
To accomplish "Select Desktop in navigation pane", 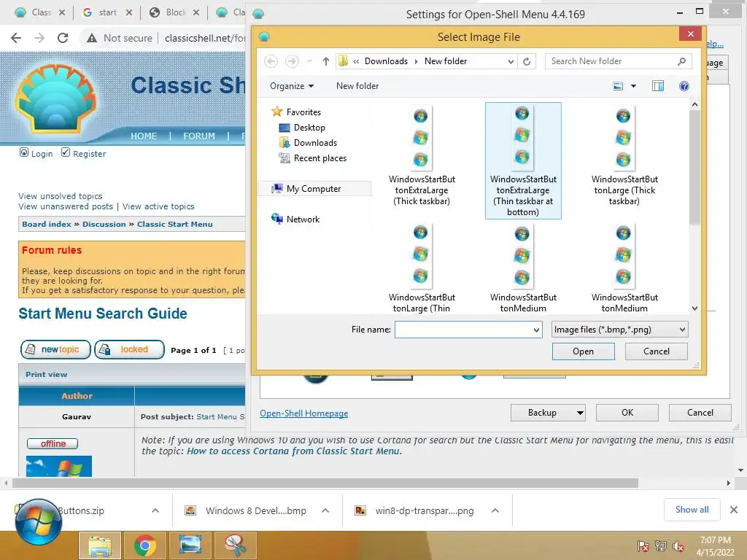I will (309, 127).
